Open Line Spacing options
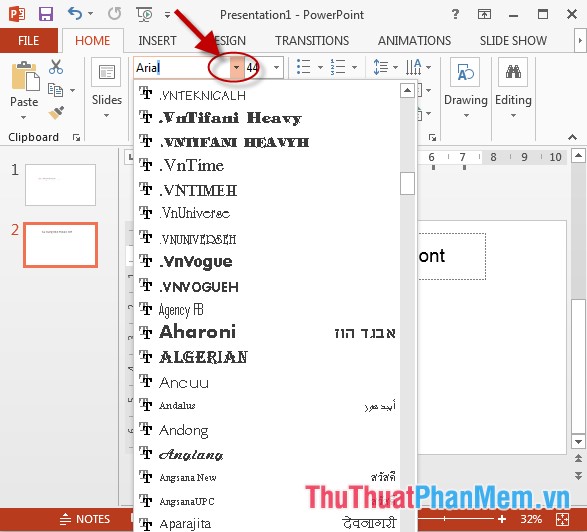The image size is (587, 532). tap(385, 67)
